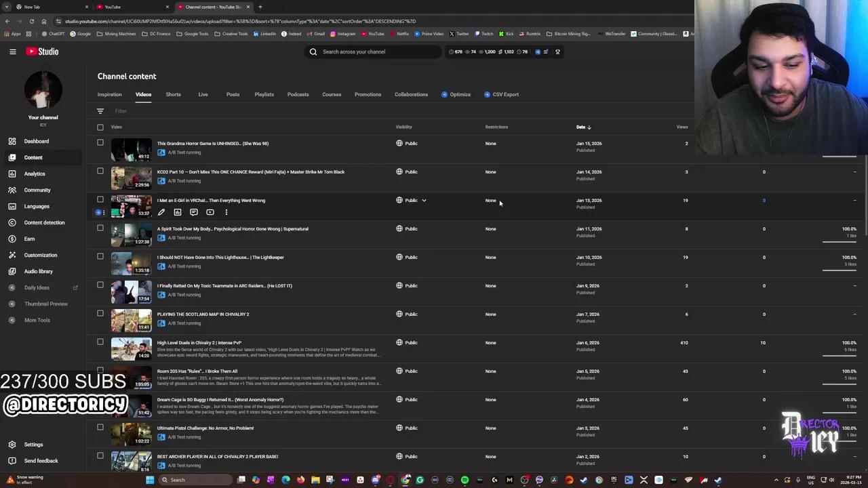This screenshot has width=868, height=488.
Task: Click the trophy icon in the top stats bar
Action: coord(557,52)
